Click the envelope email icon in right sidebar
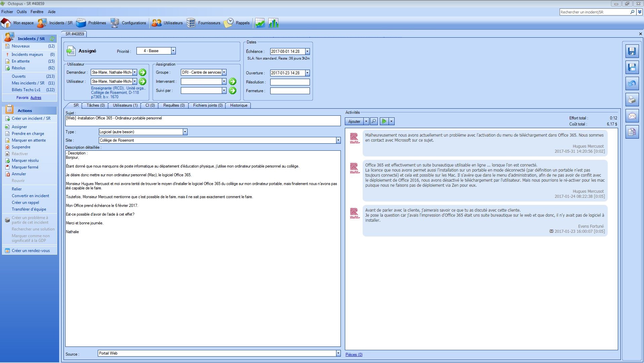 [632, 116]
